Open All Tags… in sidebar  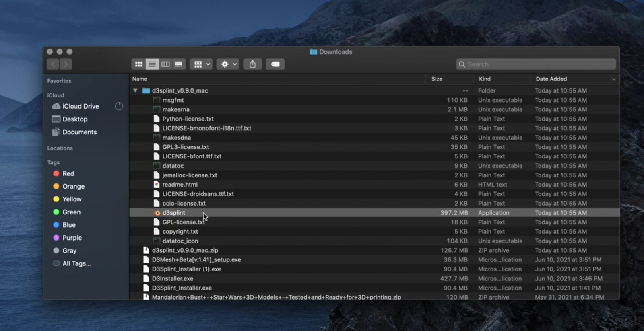coord(76,263)
